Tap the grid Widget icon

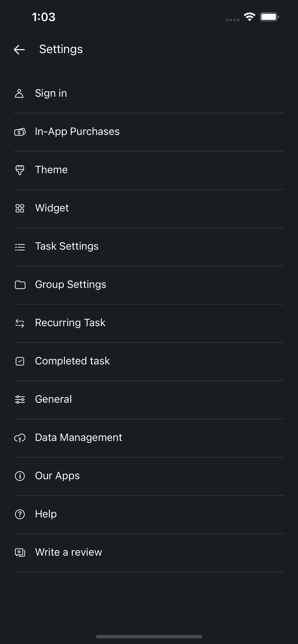20,208
